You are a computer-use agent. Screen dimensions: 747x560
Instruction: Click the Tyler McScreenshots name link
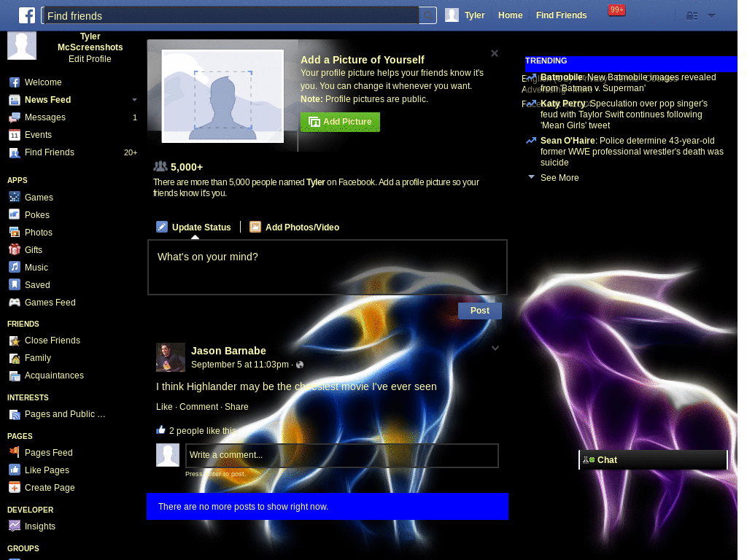click(90, 42)
